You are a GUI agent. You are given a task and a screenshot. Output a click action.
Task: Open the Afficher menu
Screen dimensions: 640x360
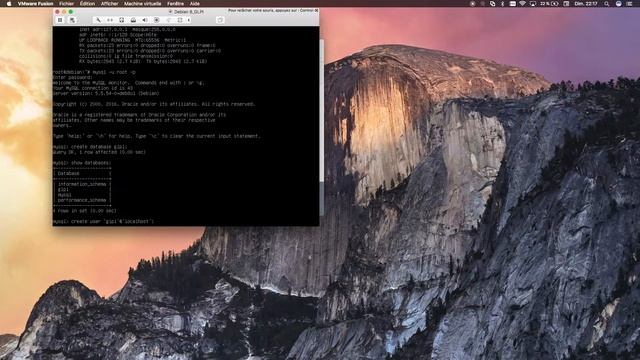coord(109,4)
